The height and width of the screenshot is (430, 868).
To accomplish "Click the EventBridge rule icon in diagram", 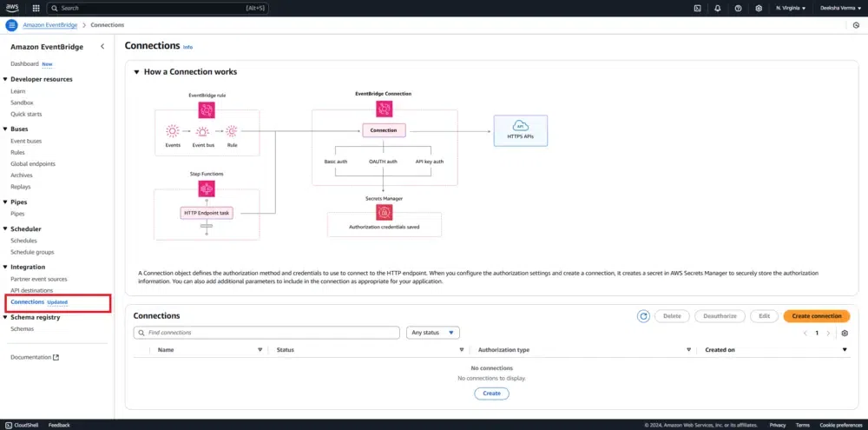I will (207, 109).
